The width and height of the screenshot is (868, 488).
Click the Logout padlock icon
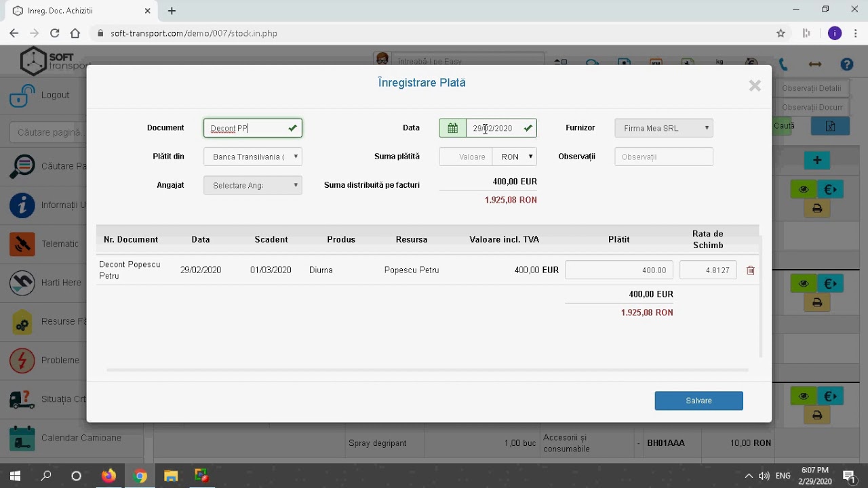[22, 96]
